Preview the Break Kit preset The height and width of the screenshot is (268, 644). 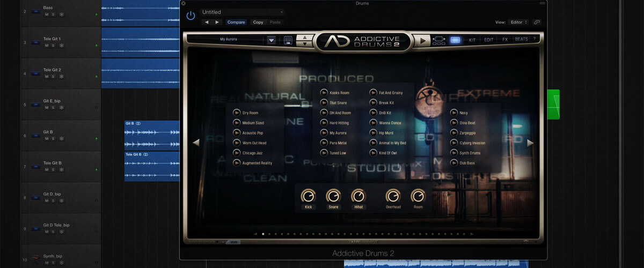[x=373, y=103]
